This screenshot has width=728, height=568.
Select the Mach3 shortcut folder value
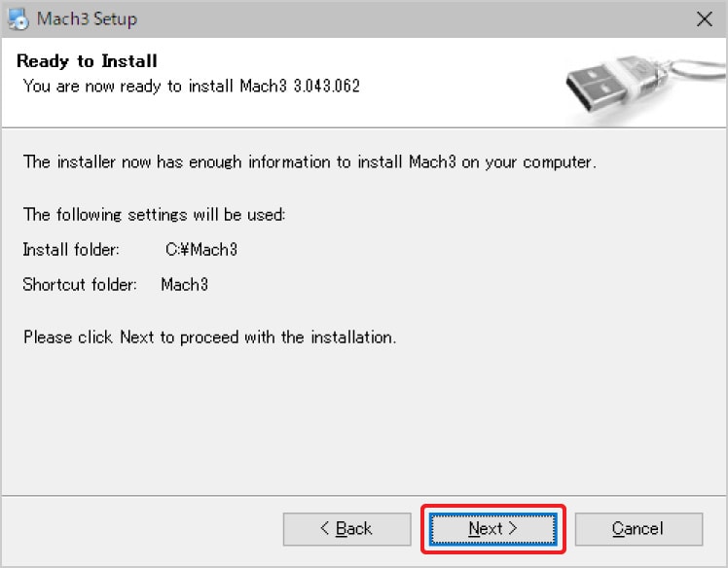coord(185,285)
